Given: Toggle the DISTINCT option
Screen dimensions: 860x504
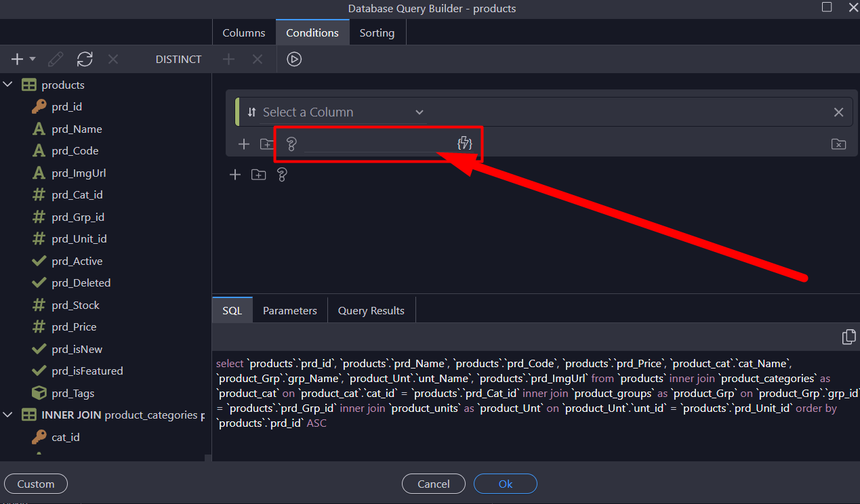Looking at the screenshot, I should pyautogui.click(x=178, y=59).
